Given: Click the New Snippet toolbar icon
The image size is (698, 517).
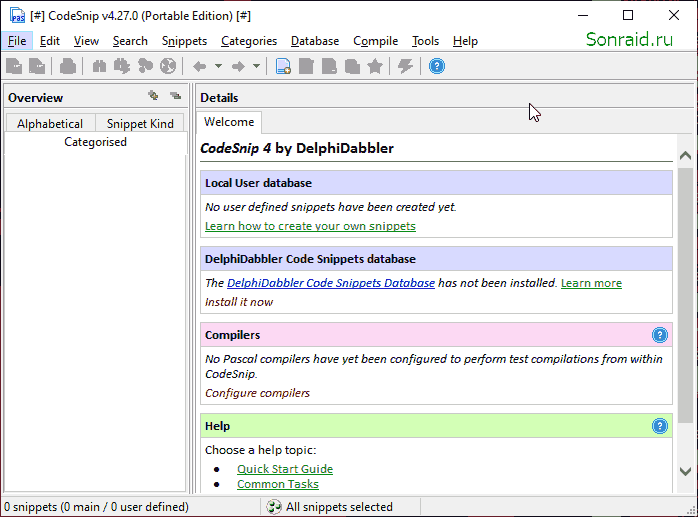Looking at the screenshot, I should click(283, 66).
